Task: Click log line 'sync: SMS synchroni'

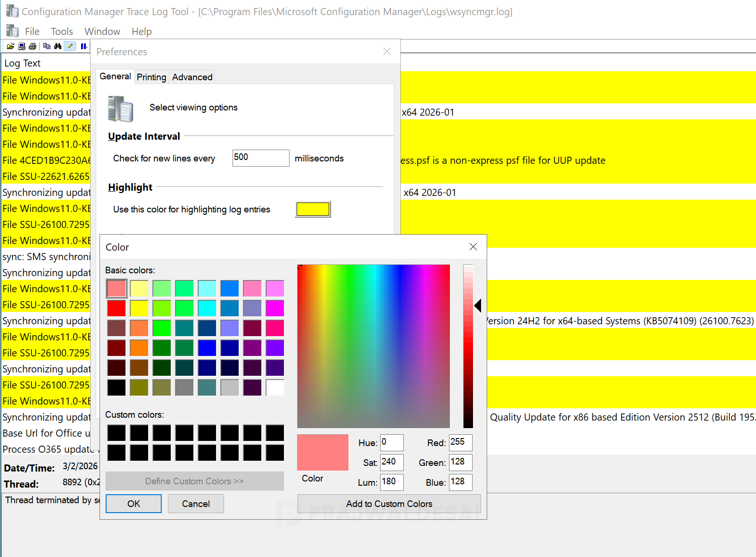Action: tap(46, 257)
